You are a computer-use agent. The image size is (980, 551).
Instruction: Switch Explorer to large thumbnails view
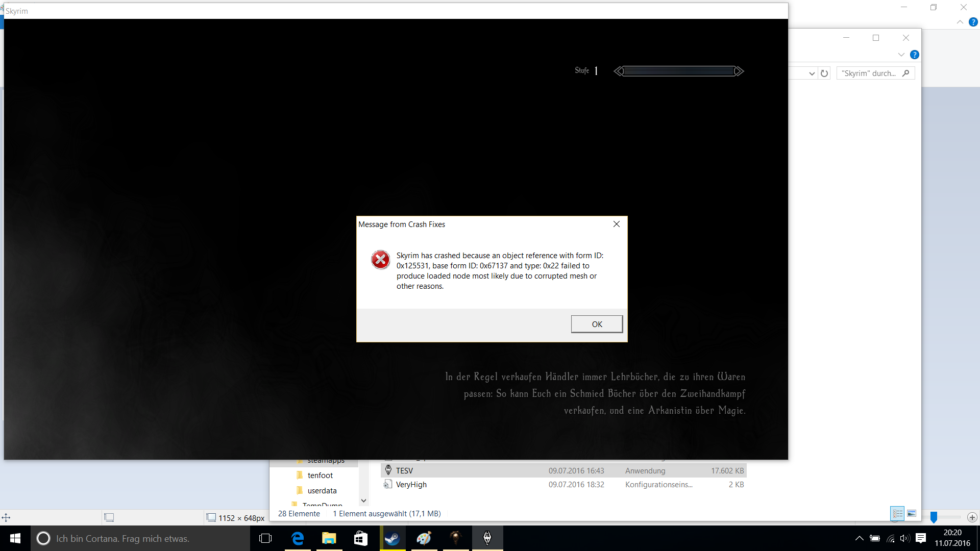[912, 513]
